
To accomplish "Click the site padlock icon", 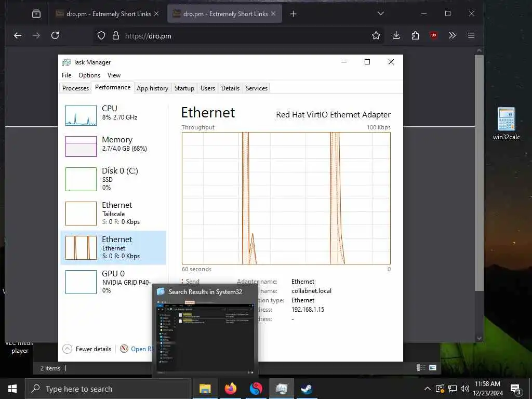I will 116,36.
